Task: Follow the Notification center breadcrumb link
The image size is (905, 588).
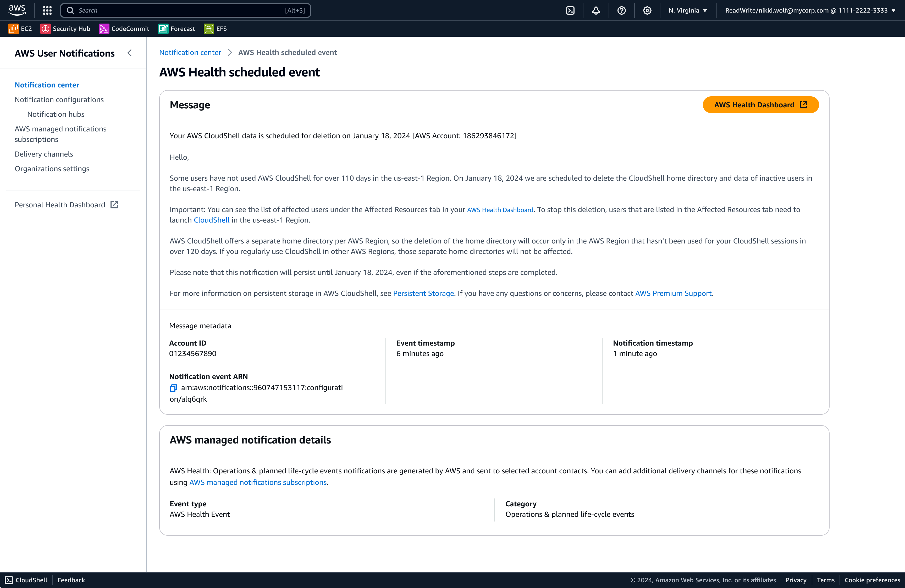Action: pyautogui.click(x=190, y=52)
